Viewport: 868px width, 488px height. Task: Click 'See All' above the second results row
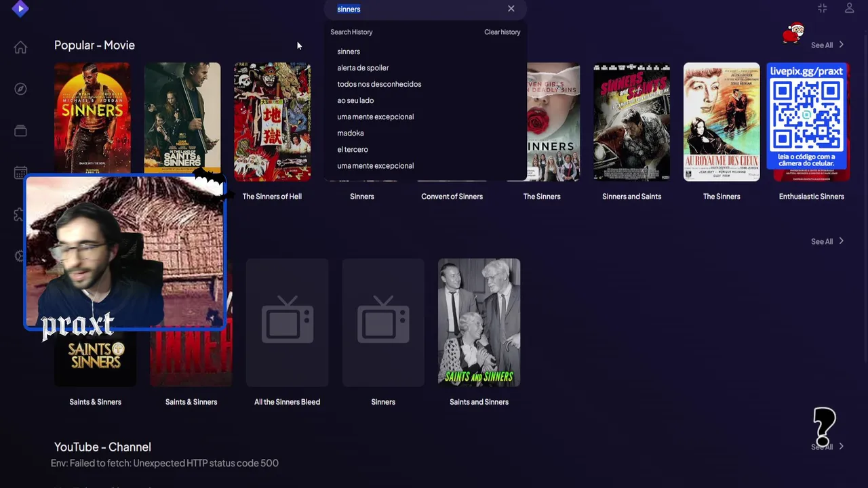(x=827, y=241)
